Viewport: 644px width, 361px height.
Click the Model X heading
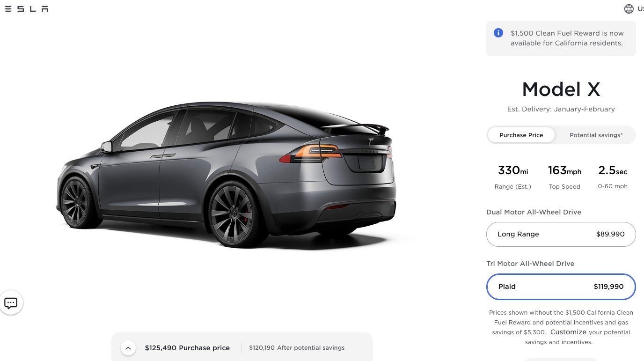point(561,89)
